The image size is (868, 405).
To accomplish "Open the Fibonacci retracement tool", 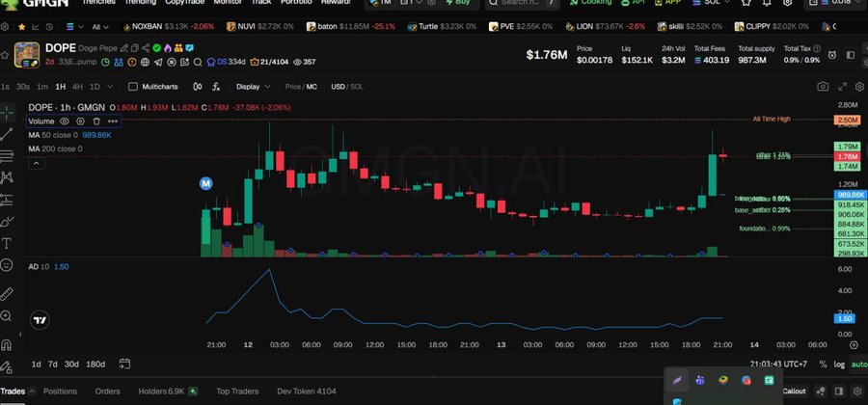I will [x=7, y=156].
